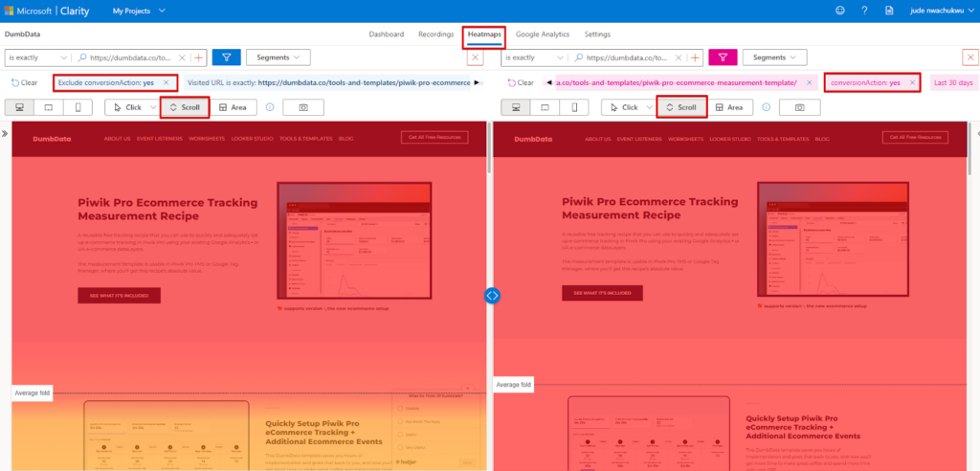Expand Click type dropdown arrow in right pane
Image resolution: width=980 pixels, height=471 pixels.
pos(650,107)
